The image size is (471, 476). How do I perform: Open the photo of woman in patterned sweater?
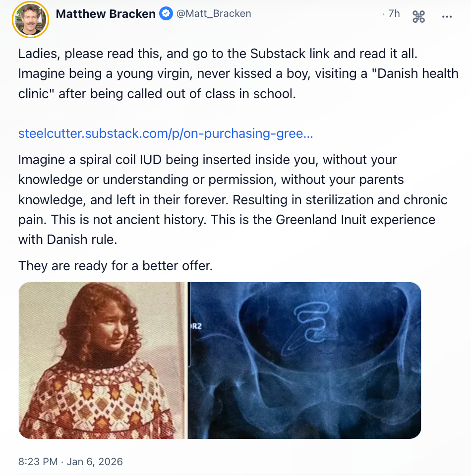point(103,360)
